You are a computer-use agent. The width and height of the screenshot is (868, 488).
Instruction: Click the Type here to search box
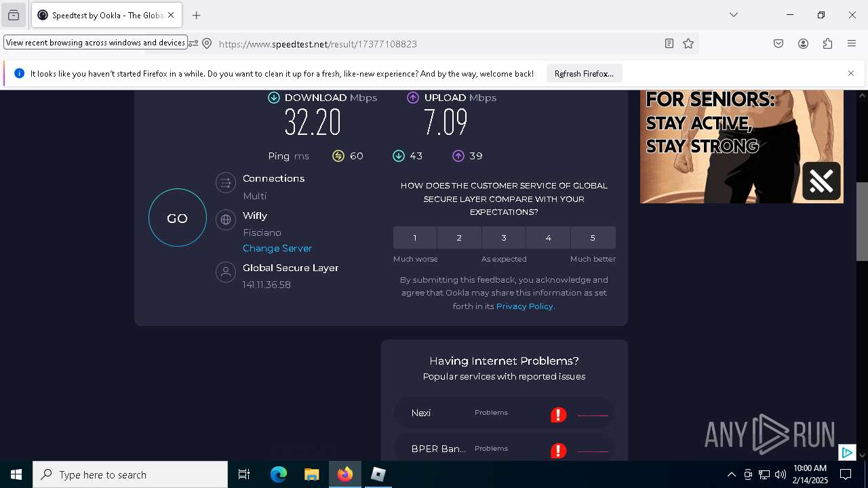pyautogui.click(x=130, y=474)
